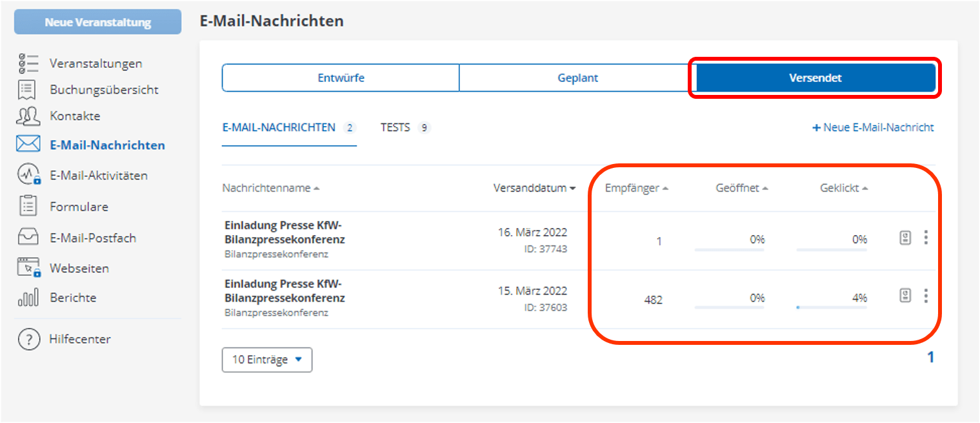Open Hilfecenter link
The width and height of the screenshot is (980, 423).
pyautogui.click(x=79, y=339)
